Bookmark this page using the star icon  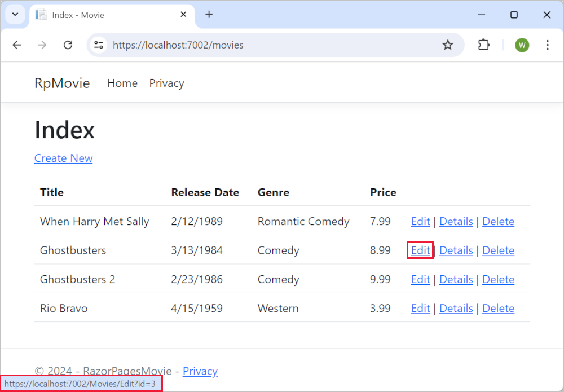[x=448, y=45]
